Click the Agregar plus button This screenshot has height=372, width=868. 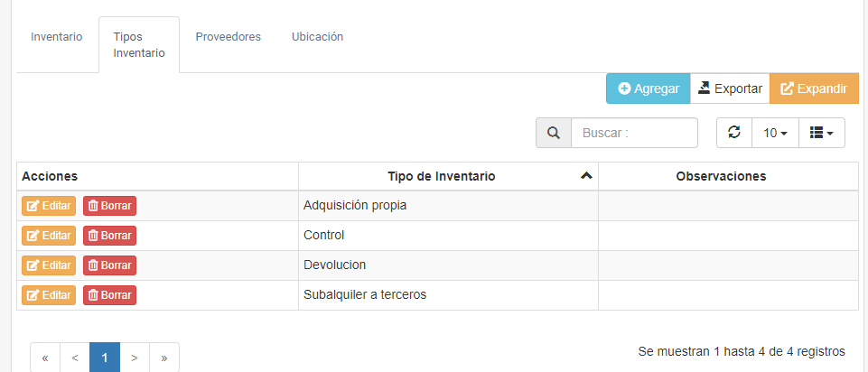649,88
